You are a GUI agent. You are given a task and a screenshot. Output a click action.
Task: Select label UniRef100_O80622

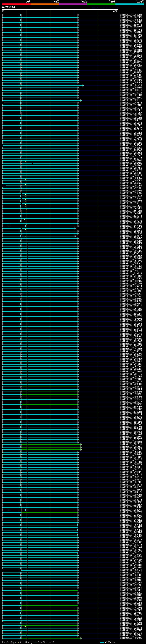131,460
